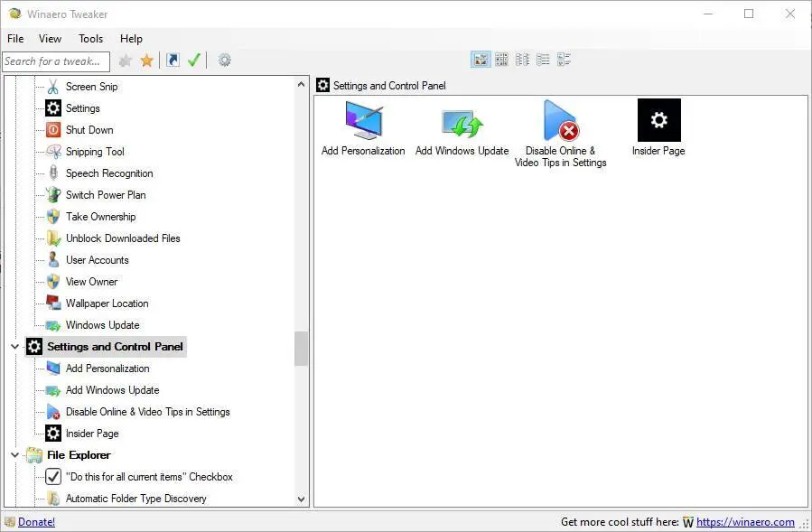The width and height of the screenshot is (812, 532).
Task: Click the View Owner shield icon
Action: click(x=52, y=282)
